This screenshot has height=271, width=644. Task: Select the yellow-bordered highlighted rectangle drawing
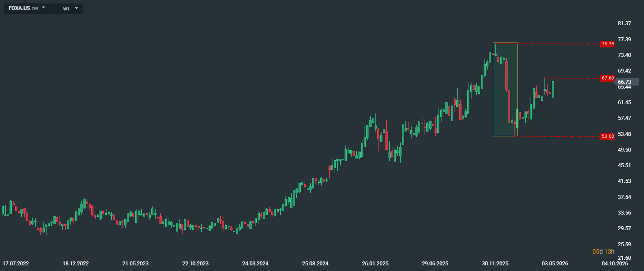coord(505,89)
